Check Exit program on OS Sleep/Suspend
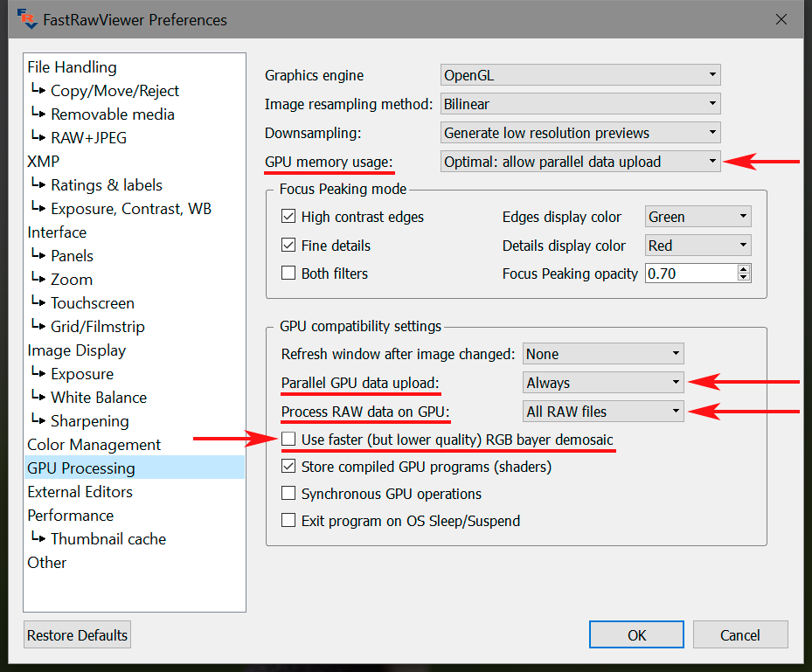Screen dimensions: 812x672 pyautogui.click(x=288, y=520)
